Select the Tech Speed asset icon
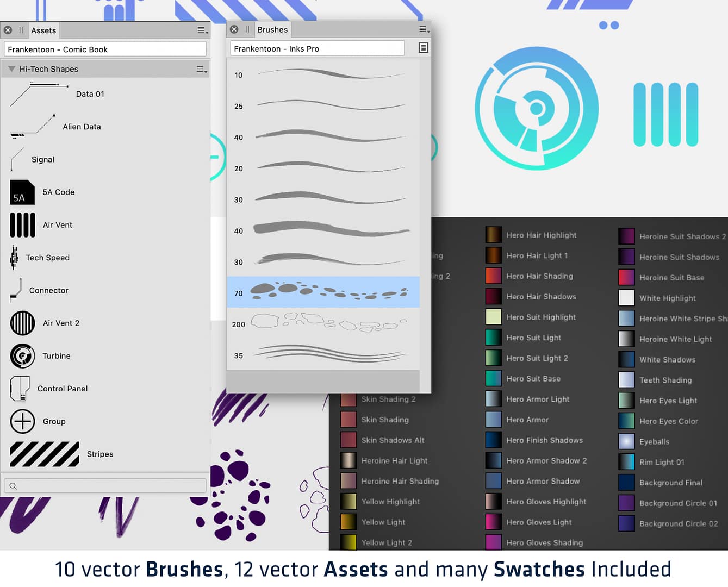This screenshot has width=728, height=587. coord(15,258)
